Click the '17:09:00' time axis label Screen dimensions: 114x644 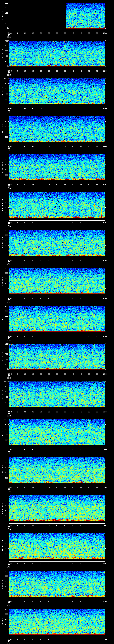tap(9, 33)
